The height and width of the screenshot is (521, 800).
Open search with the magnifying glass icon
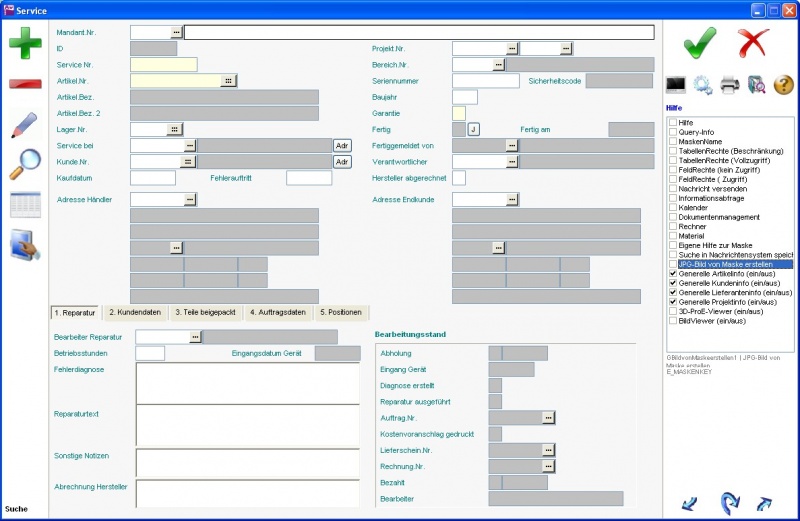click(x=24, y=163)
